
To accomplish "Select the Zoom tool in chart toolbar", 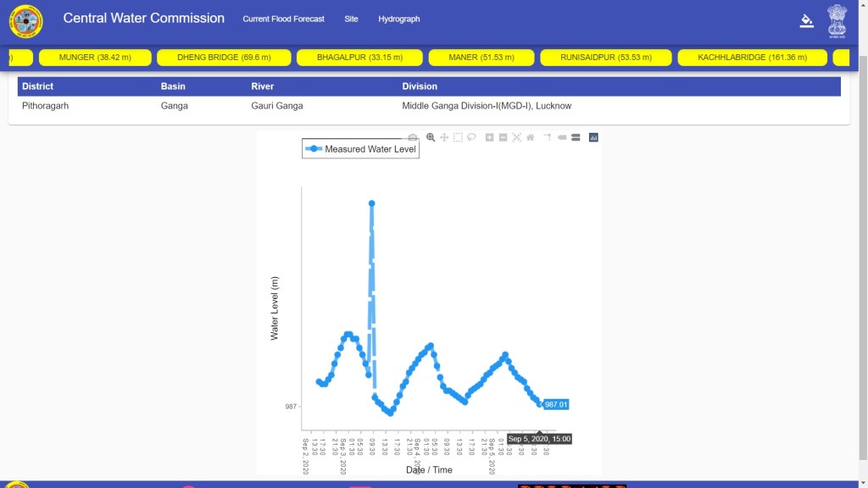I will tap(431, 137).
